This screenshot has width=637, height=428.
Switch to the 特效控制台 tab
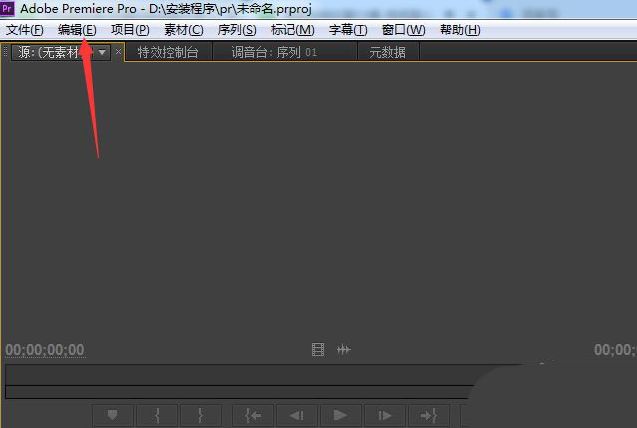[168, 52]
